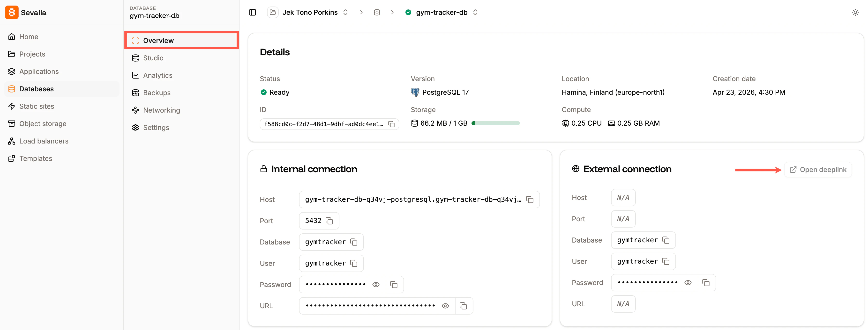Click the database ID field

[x=329, y=124]
